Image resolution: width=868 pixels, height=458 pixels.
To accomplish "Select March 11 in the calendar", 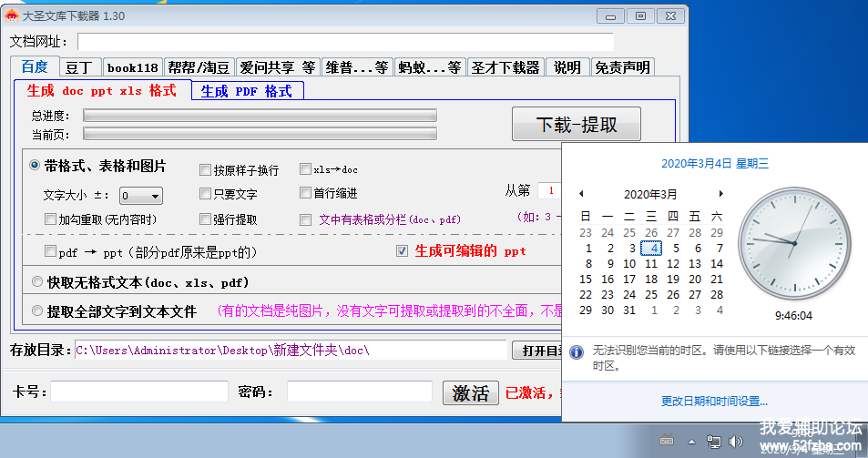I will (x=651, y=264).
